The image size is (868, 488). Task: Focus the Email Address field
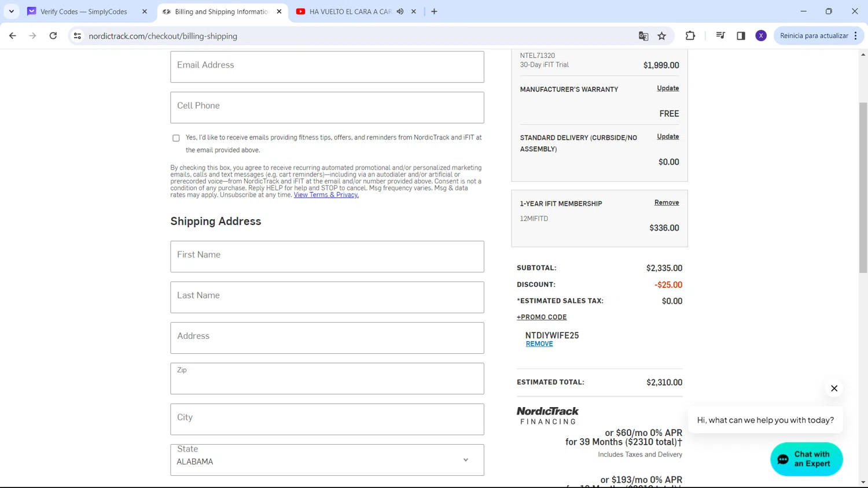[327, 66]
